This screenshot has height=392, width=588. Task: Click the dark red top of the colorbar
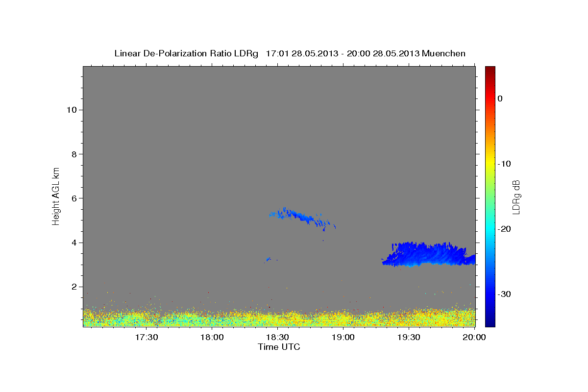coord(490,70)
